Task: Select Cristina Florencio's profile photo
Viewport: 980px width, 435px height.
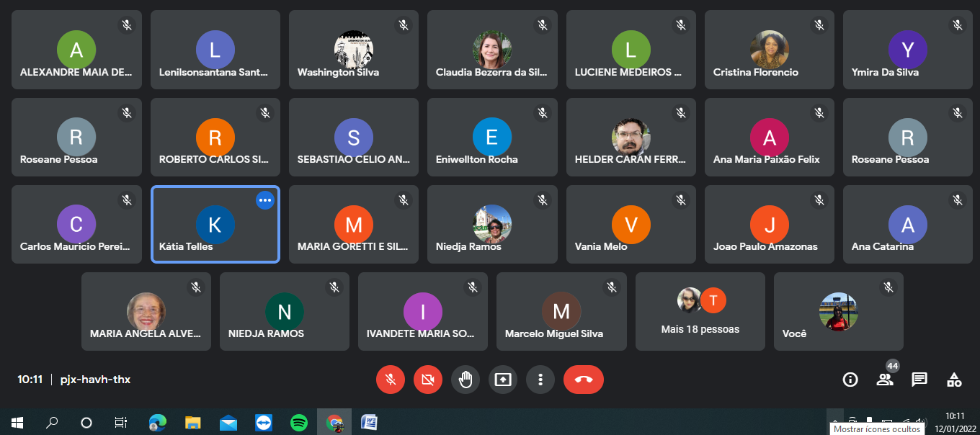Action: click(770, 50)
